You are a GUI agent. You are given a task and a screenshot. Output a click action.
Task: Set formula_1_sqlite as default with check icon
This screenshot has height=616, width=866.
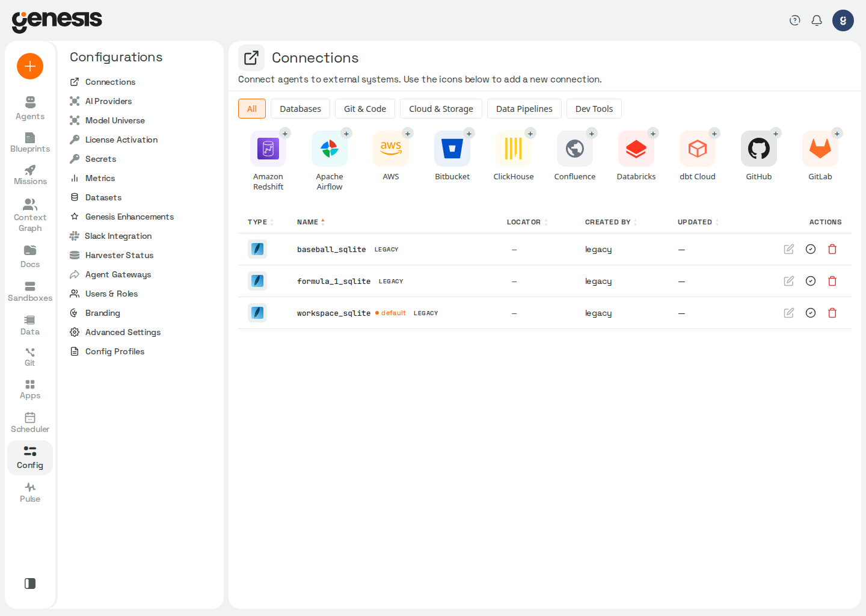(x=811, y=281)
